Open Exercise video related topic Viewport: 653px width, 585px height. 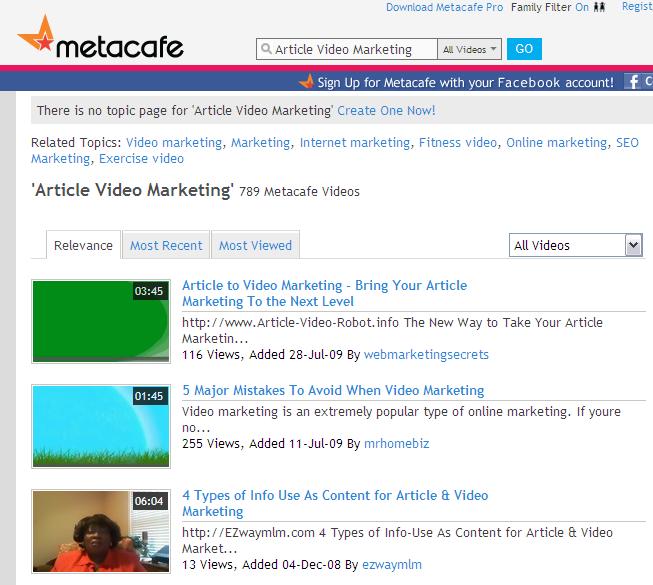141,159
